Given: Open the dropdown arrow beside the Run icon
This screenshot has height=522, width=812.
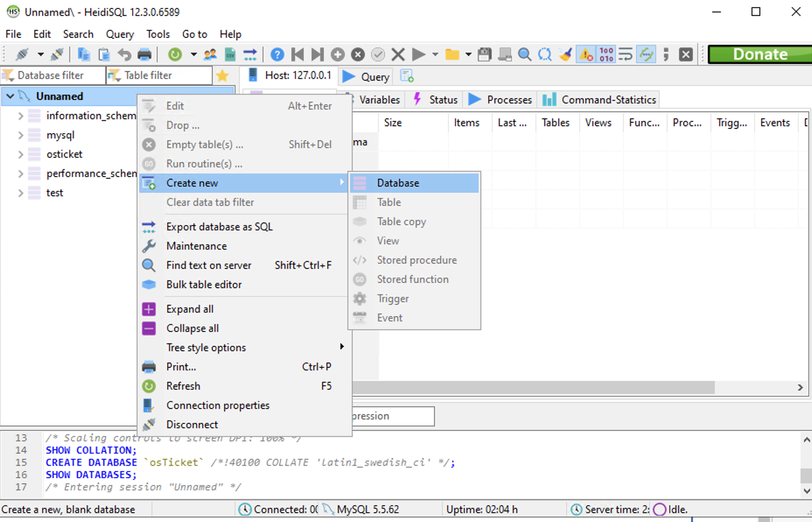Looking at the screenshot, I should tap(435, 54).
